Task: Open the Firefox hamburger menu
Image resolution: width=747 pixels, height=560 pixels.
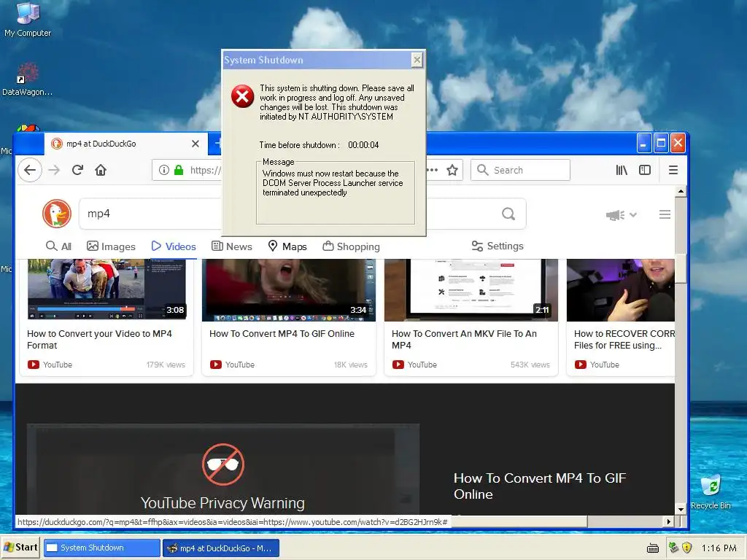Action: 673,170
